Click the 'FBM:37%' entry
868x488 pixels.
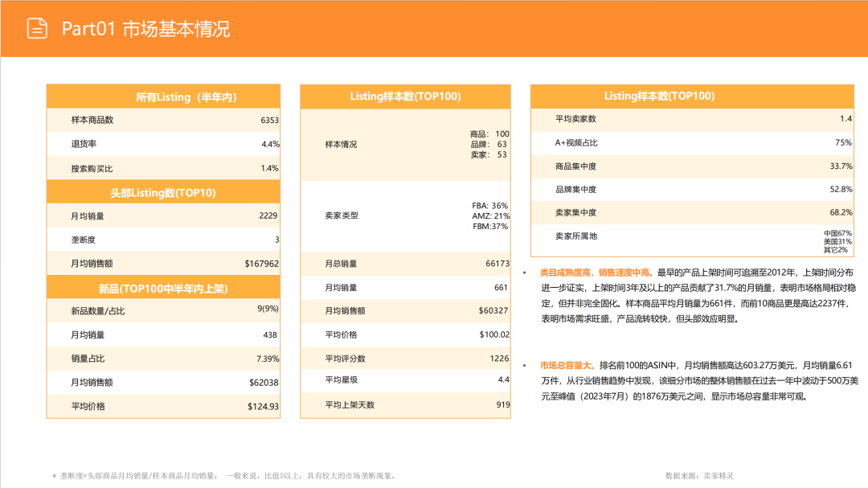pos(490,227)
